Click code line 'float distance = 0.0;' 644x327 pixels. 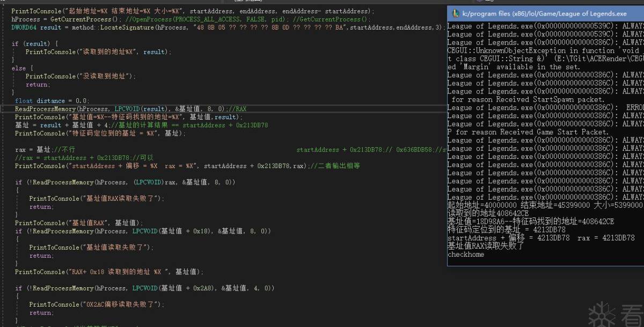(x=52, y=101)
